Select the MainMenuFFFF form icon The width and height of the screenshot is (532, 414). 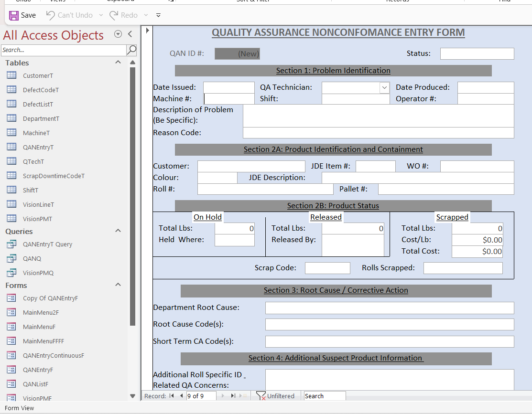(x=11, y=340)
